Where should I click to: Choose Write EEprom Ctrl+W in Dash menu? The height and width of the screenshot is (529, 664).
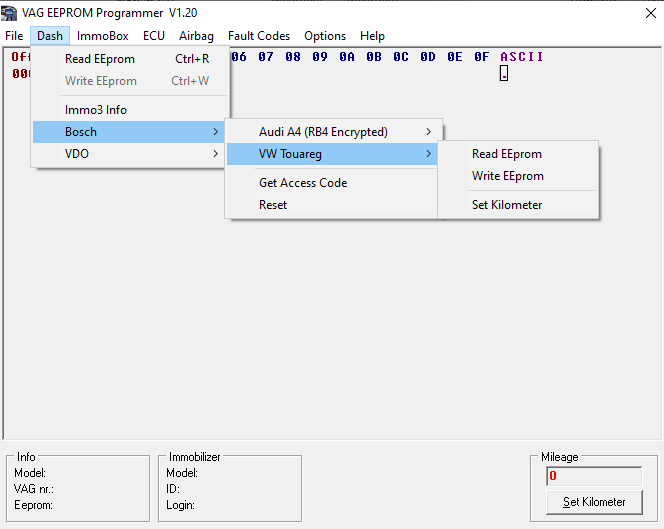tap(130, 81)
